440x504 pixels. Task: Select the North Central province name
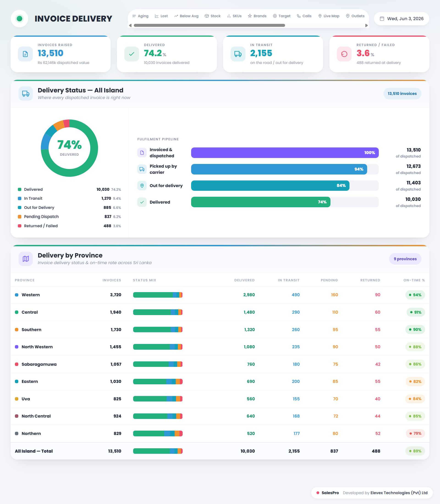click(36, 416)
